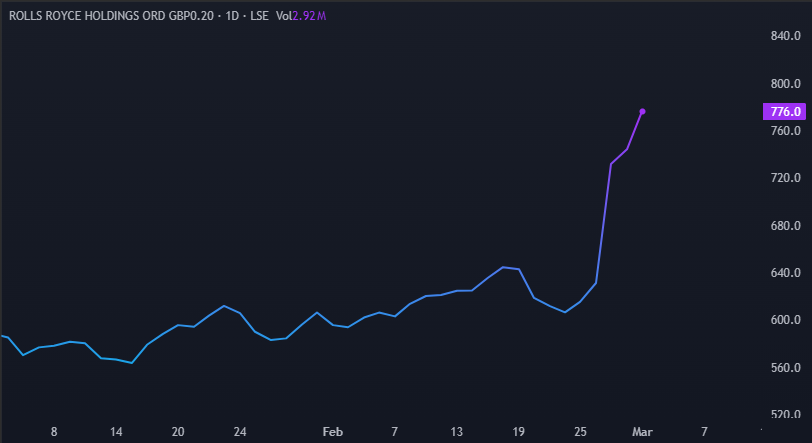Viewport: 812px width, 443px height.
Task: Click the LSE exchange label
Action: (258, 16)
